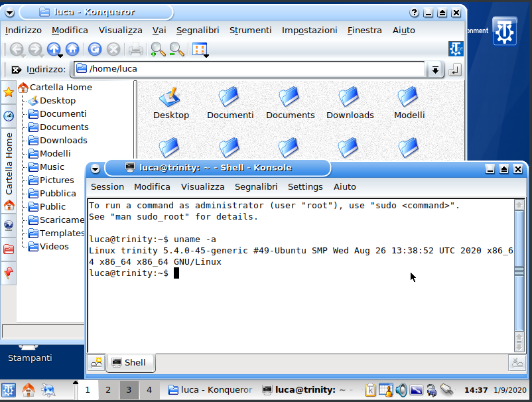Viewport: 532px width, 402px height.
Task: Select Desktop in the sidebar tree
Action: point(52,100)
